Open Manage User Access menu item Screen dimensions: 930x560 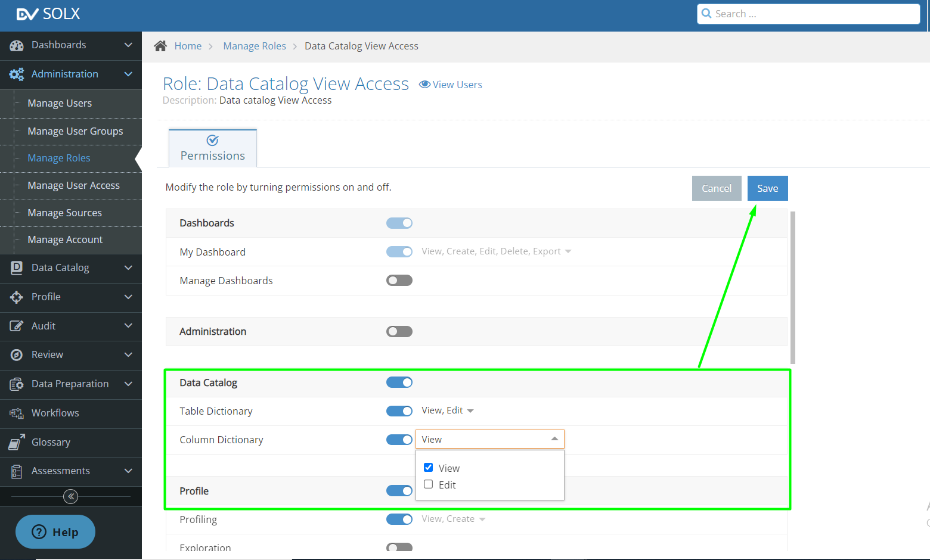73,185
